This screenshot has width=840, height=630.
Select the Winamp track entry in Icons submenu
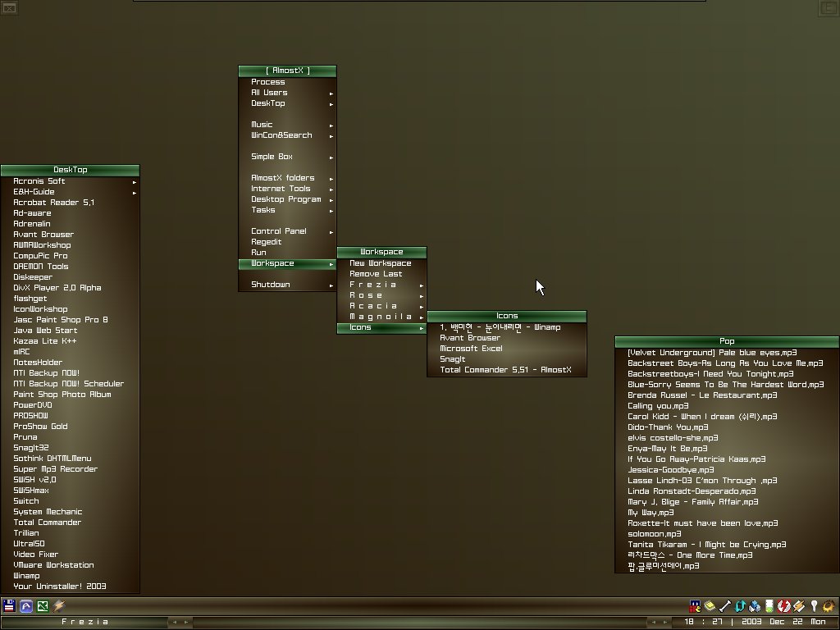(x=500, y=327)
